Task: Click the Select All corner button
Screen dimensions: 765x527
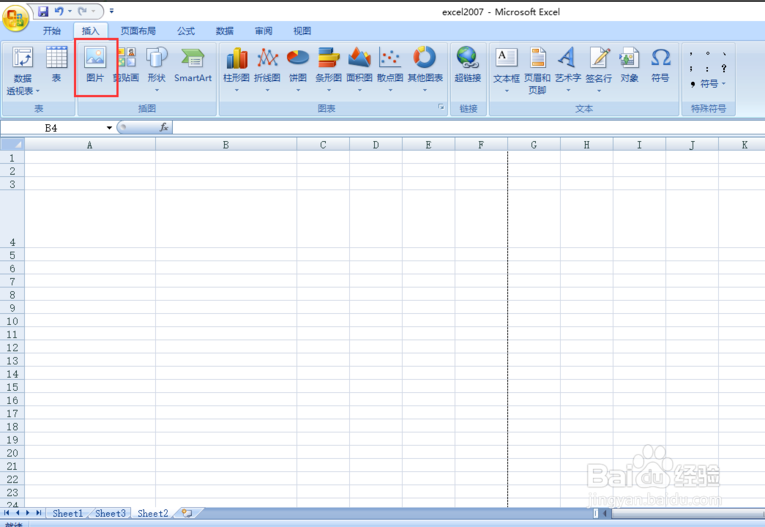Action: [12, 145]
